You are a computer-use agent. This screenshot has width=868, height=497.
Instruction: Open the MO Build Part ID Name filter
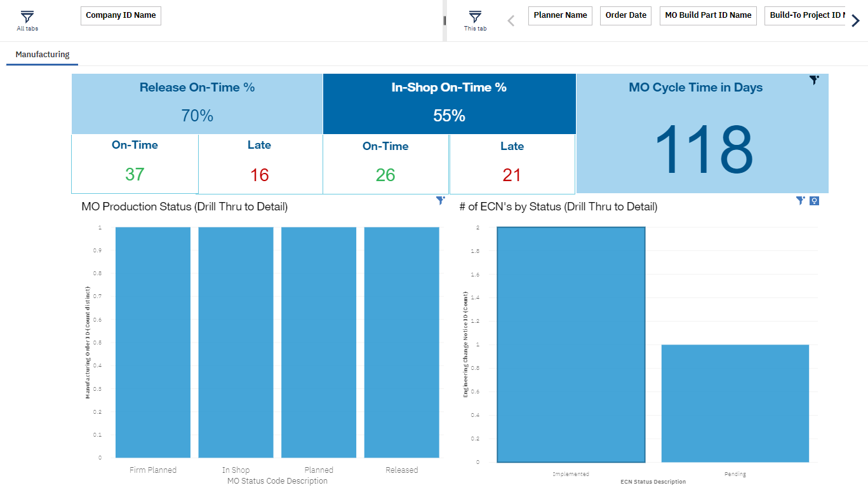coord(708,16)
